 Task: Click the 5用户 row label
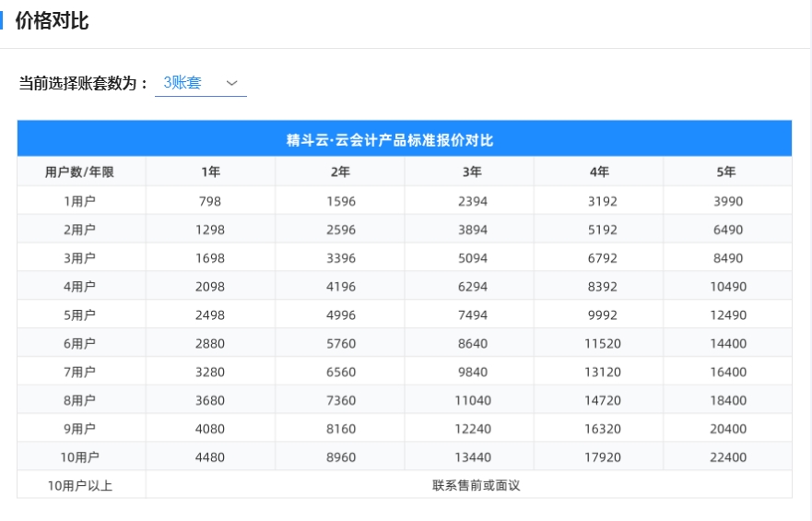[x=80, y=315]
